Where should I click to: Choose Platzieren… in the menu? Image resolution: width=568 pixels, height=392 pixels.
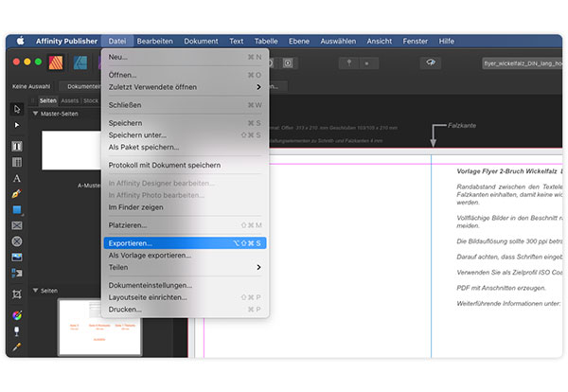pyautogui.click(x=185, y=225)
